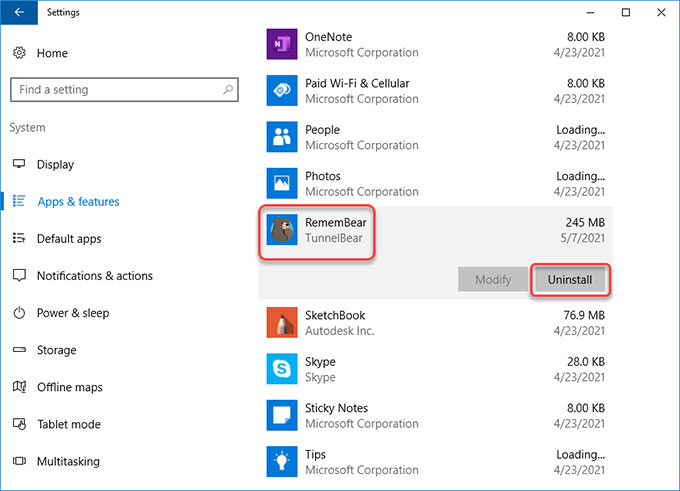Select the People app icon
The width and height of the screenshot is (680, 491).
tap(282, 137)
